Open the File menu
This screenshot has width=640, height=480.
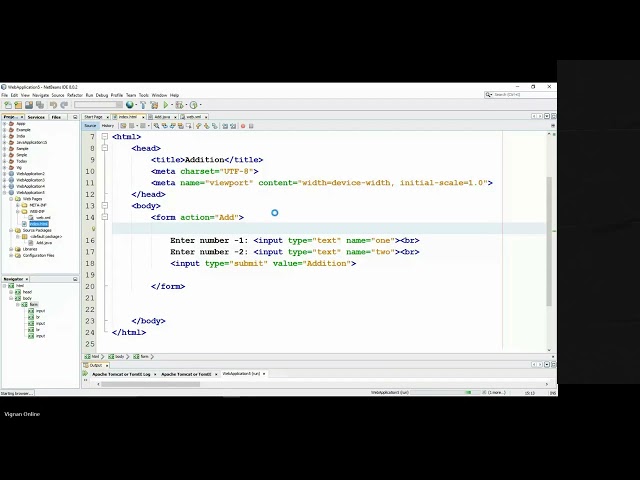point(4,95)
